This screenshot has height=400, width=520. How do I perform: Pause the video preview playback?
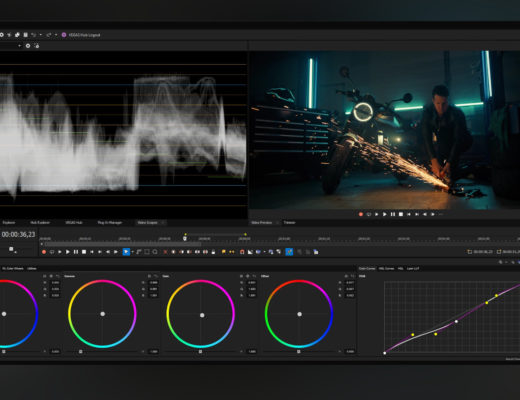(x=393, y=214)
